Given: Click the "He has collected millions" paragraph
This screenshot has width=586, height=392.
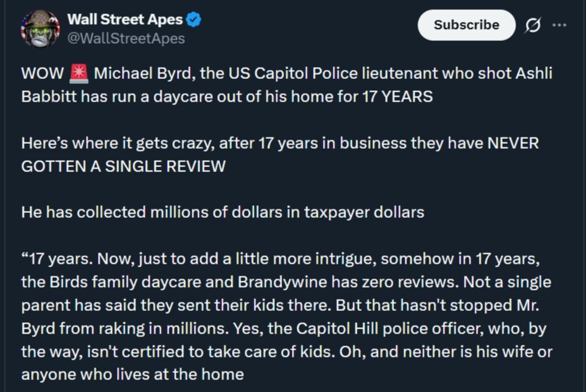Looking at the screenshot, I should (x=222, y=212).
